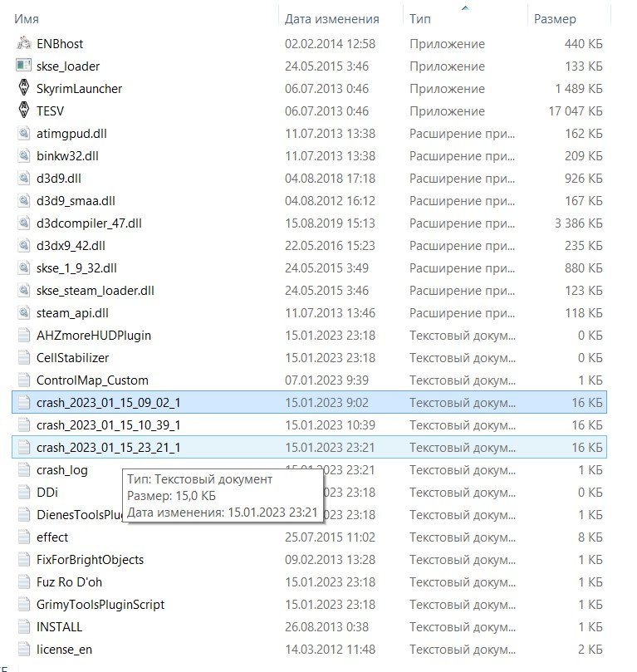Viewport: 637px width, 672px height.
Task: Select the crash_2023_01_15_09_02_1 file
Action: 108,402
